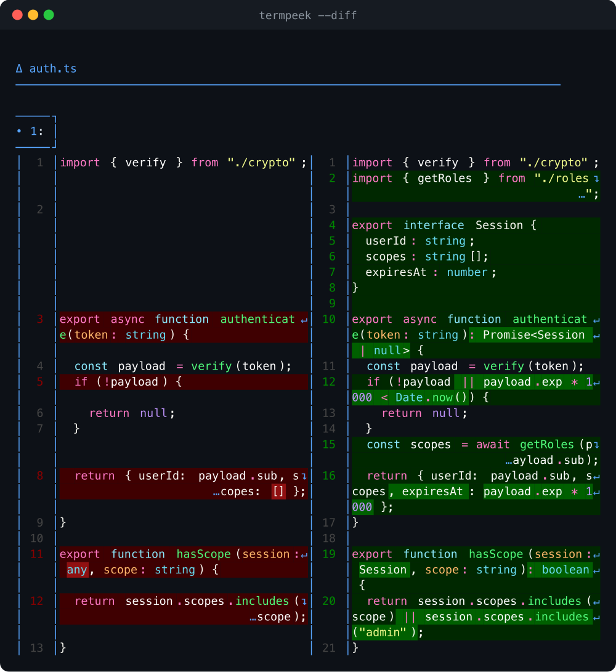The width and height of the screenshot is (616, 672).
Task: Click the wrap arrow after 'Promise<Session'
Action: (596, 336)
